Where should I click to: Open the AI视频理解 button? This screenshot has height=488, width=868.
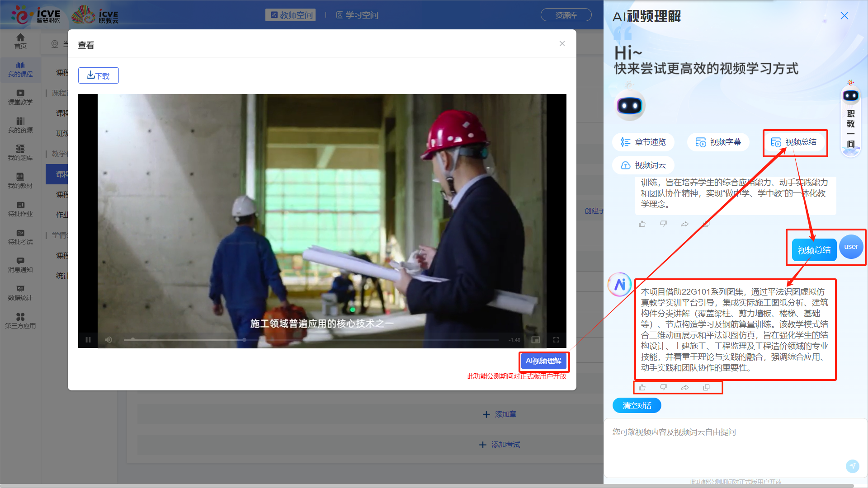click(543, 361)
